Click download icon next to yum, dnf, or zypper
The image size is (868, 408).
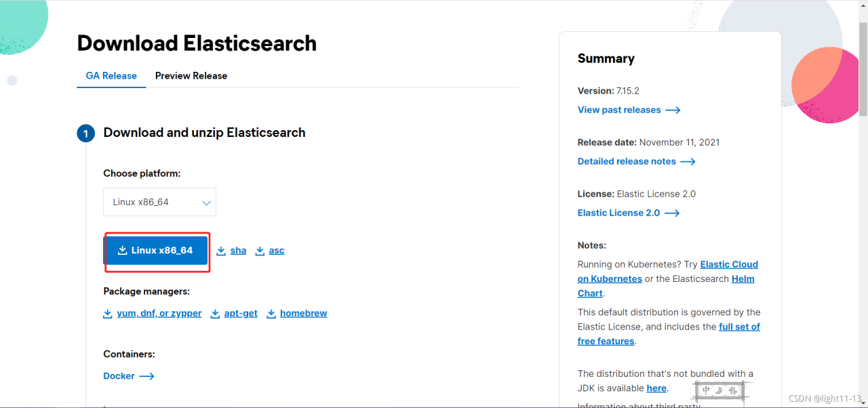point(107,314)
